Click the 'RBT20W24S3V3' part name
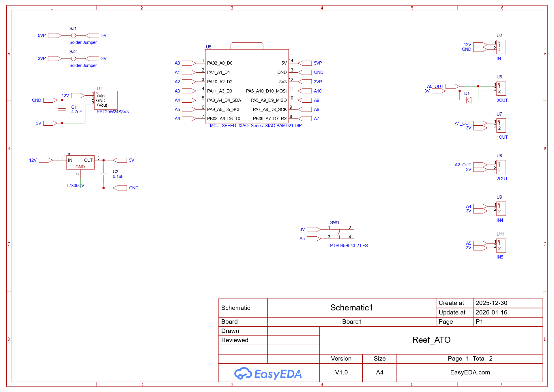554x392 pixels. point(113,112)
